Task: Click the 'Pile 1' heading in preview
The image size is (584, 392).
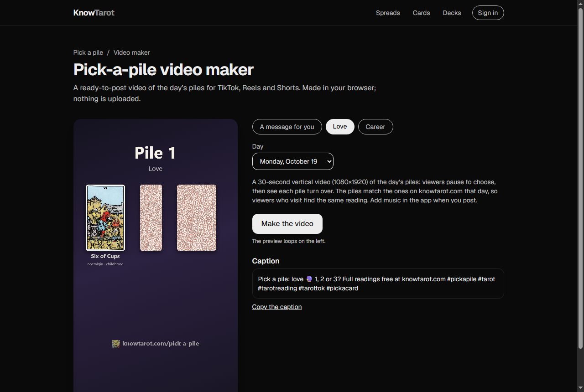Action: point(155,153)
